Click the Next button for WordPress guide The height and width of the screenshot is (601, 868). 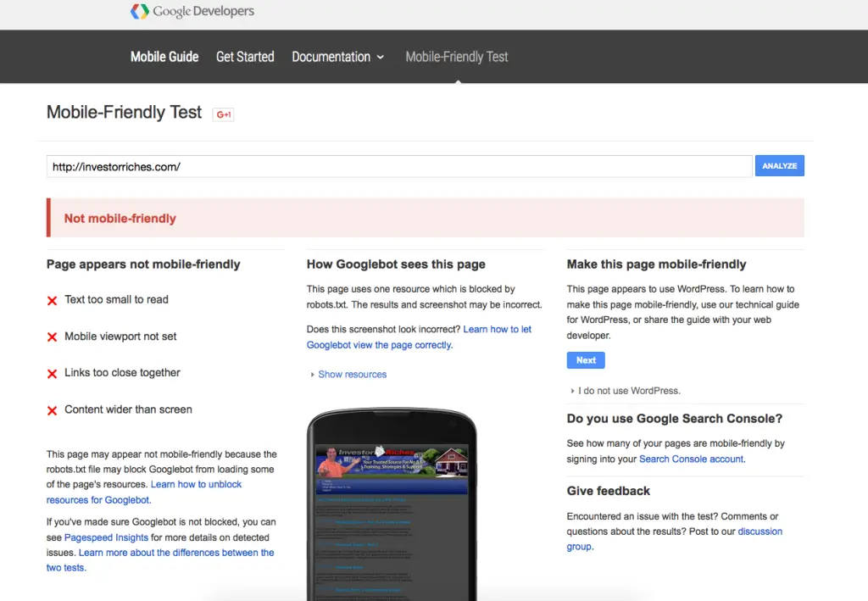pyautogui.click(x=586, y=360)
